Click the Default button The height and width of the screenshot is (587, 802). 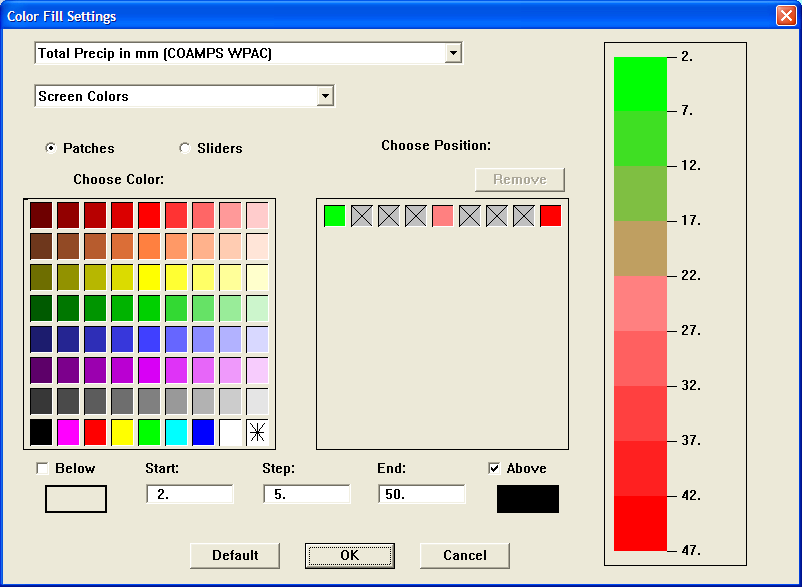point(234,555)
